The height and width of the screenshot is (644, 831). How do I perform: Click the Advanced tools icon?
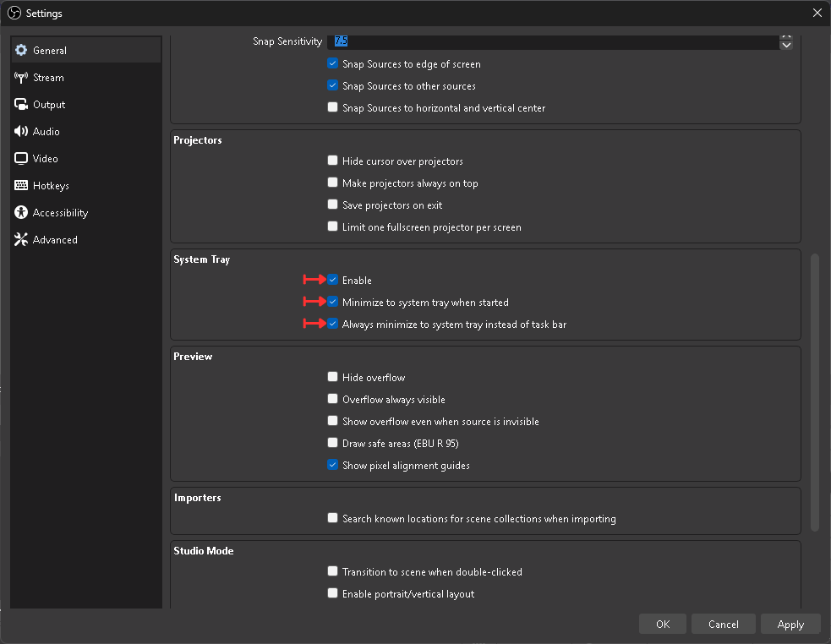click(21, 239)
